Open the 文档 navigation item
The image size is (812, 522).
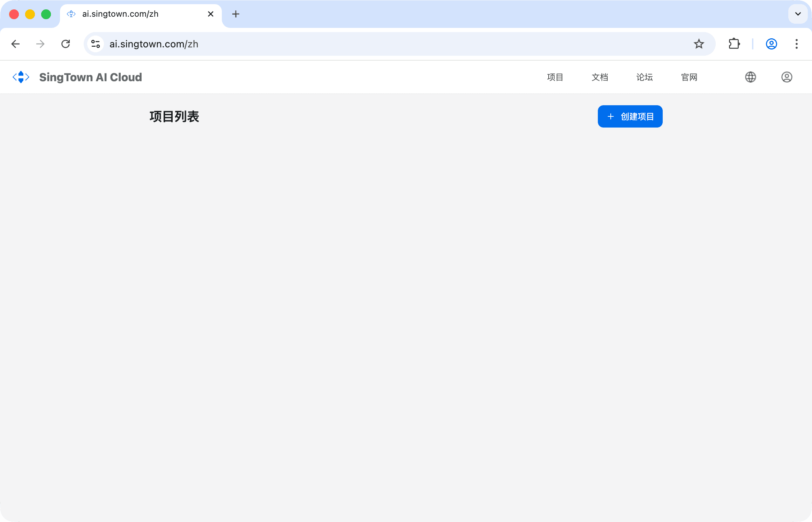pos(600,77)
